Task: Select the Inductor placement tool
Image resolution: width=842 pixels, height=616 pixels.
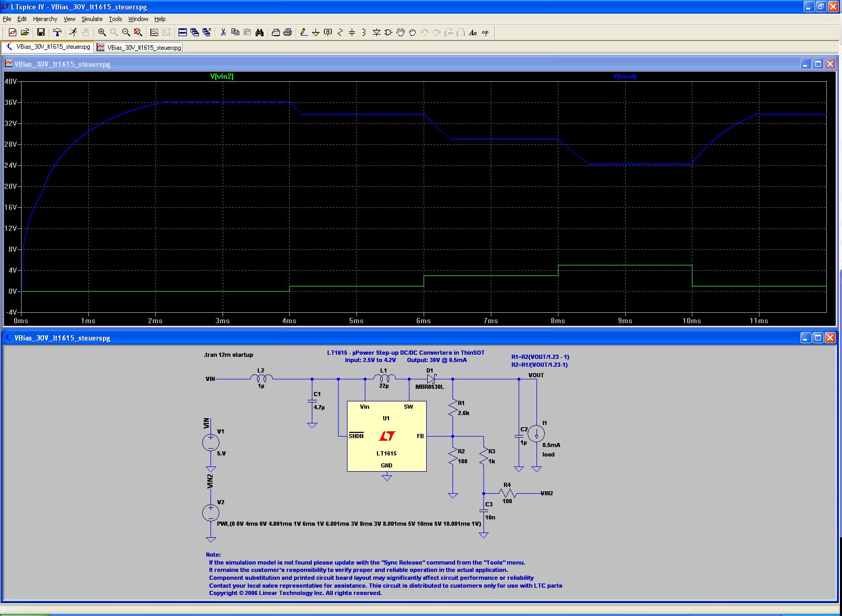Action: [364, 33]
